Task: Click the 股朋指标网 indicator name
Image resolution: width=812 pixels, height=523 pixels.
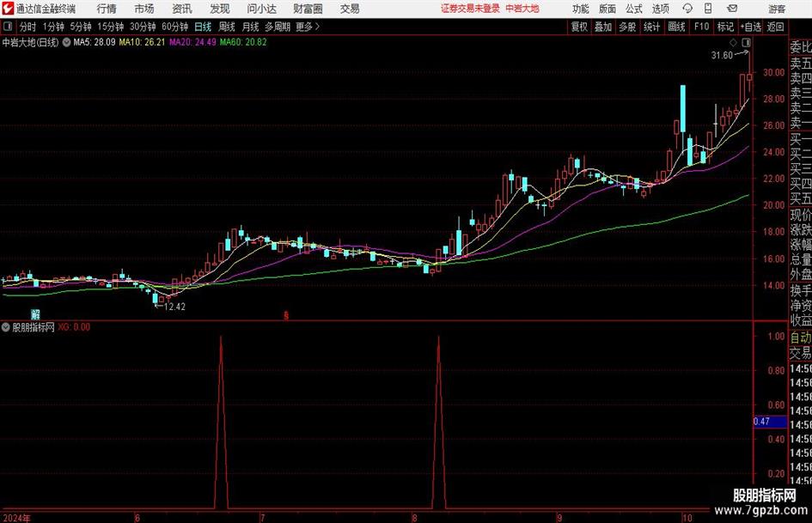Action: [x=34, y=327]
